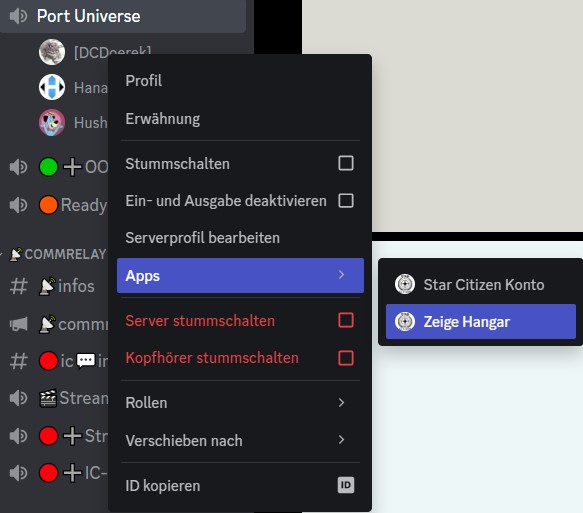This screenshot has width=583, height=513.
Task: Collapse the COMMRELAY category
Action: tap(56, 254)
